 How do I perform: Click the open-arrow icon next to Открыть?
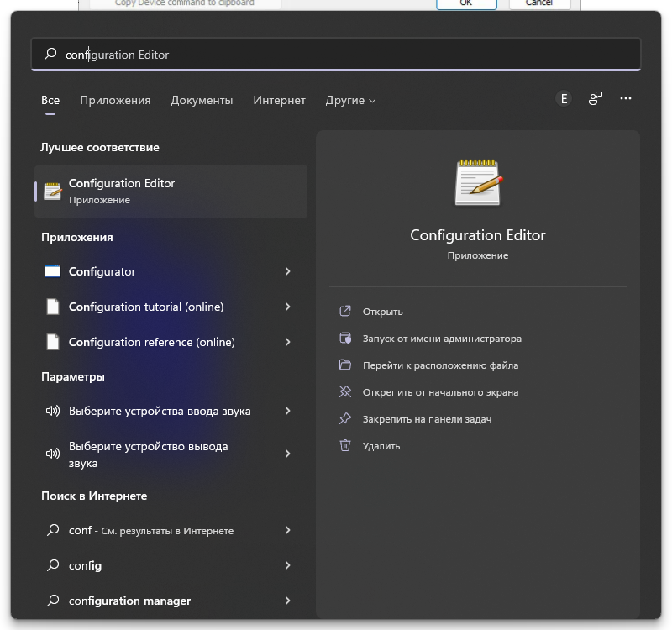[x=345, y=311]
